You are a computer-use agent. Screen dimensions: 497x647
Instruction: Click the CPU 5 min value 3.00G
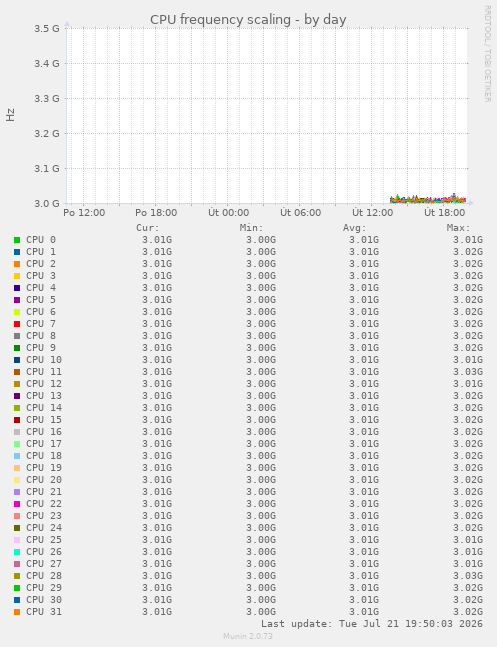click(x=261, y=300)
